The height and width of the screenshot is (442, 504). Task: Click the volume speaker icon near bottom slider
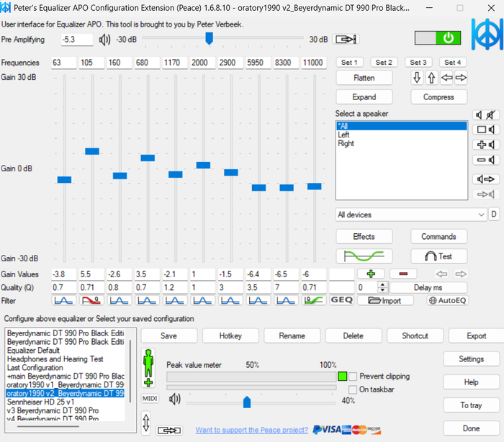pyautogui.click(x=175, y=400)
